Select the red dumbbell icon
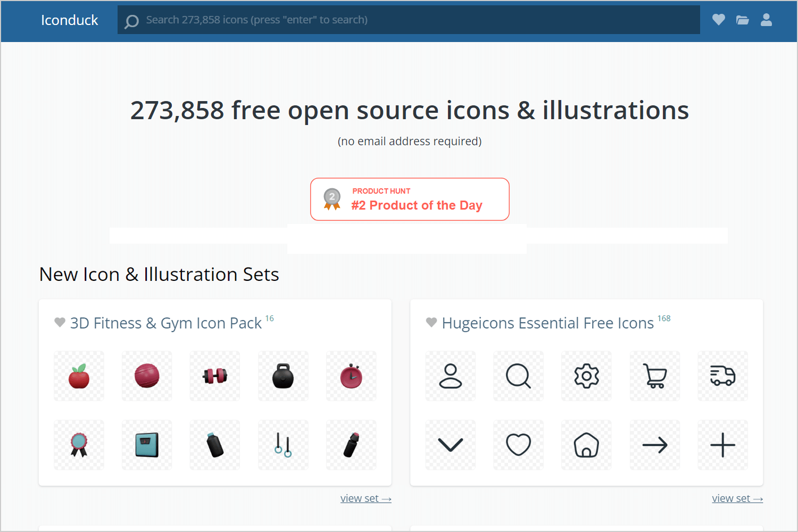798x532 pixels. tap(215, 376)
